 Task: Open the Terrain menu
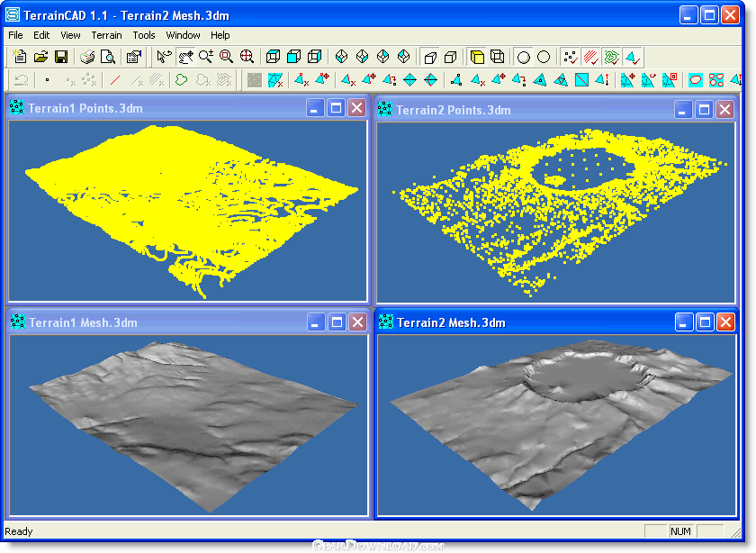pyautogui.click(x=106, y=35)
